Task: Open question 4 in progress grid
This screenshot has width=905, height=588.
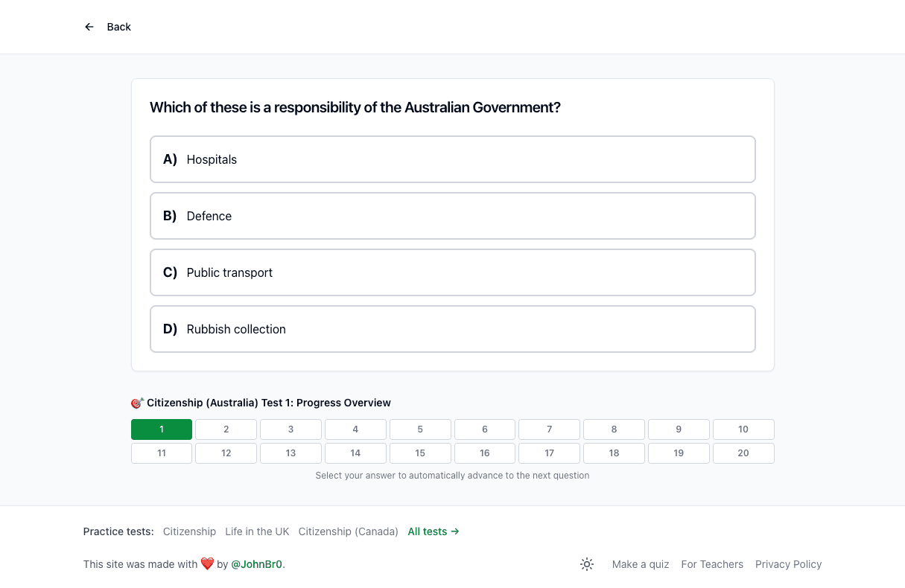Action: tap(355, 429)
